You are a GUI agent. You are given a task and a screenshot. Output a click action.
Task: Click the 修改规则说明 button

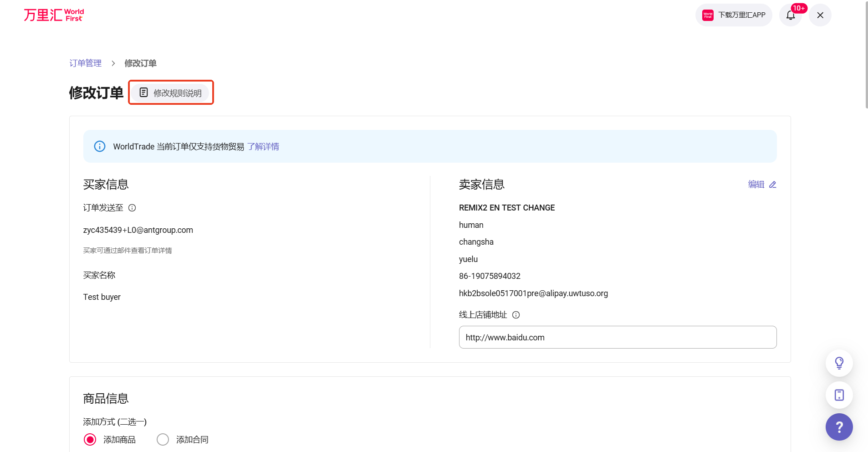click(171, 92)
